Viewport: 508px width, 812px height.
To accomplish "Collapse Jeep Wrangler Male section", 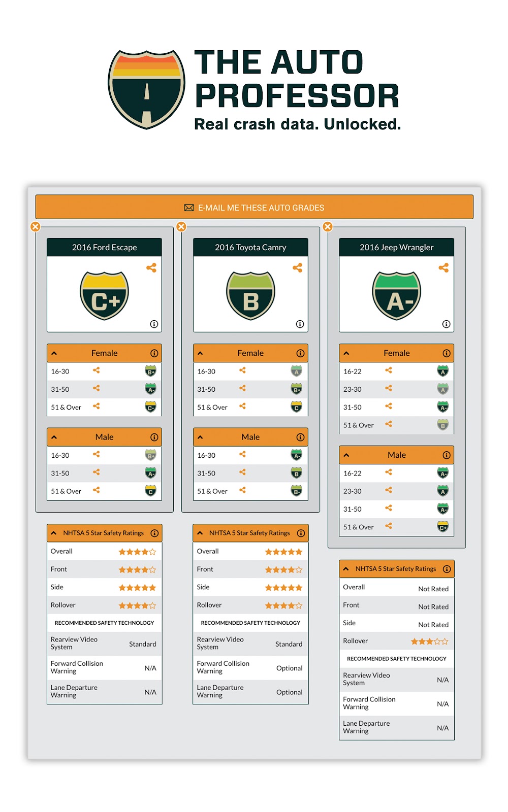I will pyautogui.click(x=346, y=455).
